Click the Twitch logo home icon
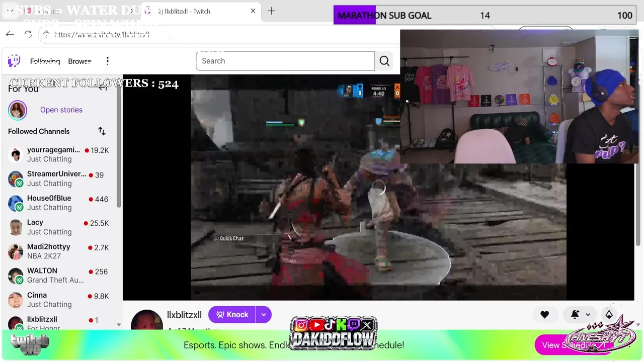The height and width of the screenshot is (362, 644). pos(14,61)
